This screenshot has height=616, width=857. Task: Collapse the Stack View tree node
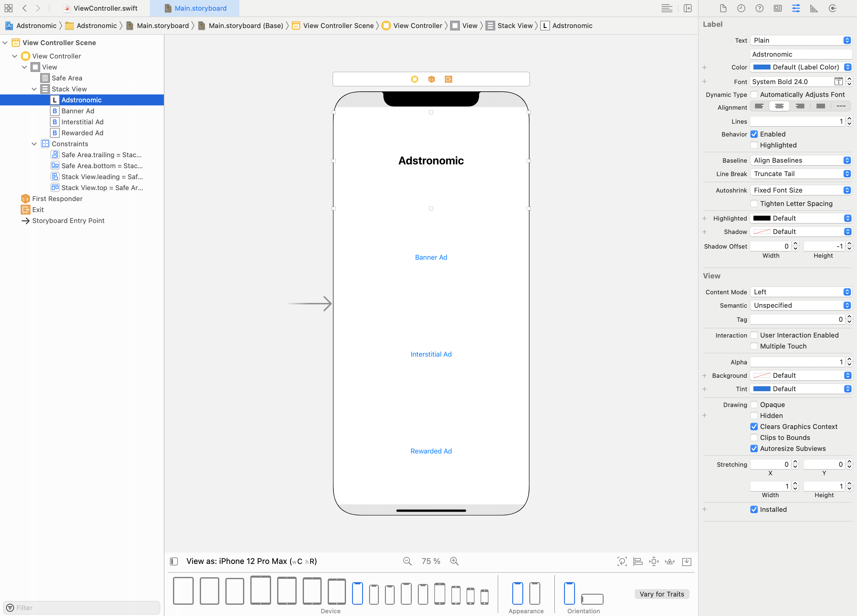(x=34, y=89)
